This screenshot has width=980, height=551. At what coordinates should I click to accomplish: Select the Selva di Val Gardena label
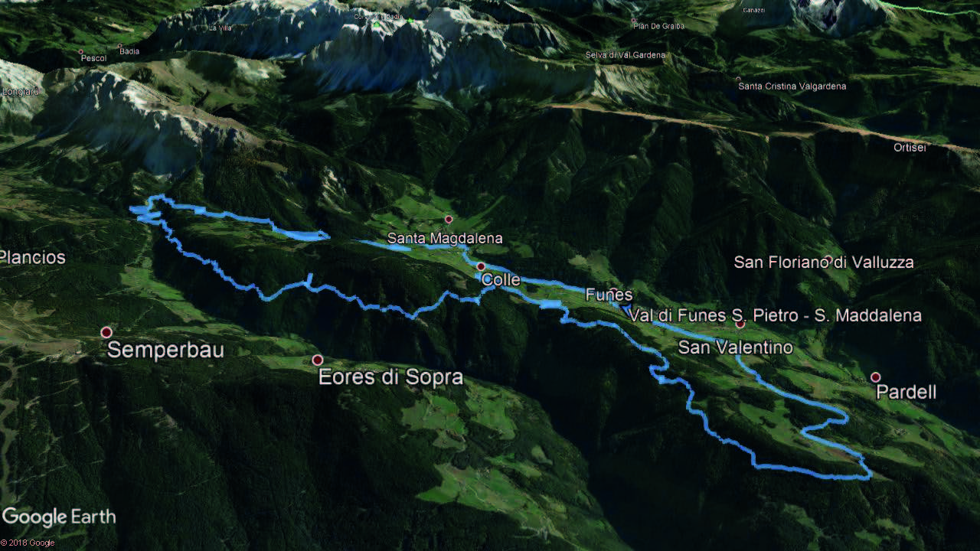pos(626,55)
